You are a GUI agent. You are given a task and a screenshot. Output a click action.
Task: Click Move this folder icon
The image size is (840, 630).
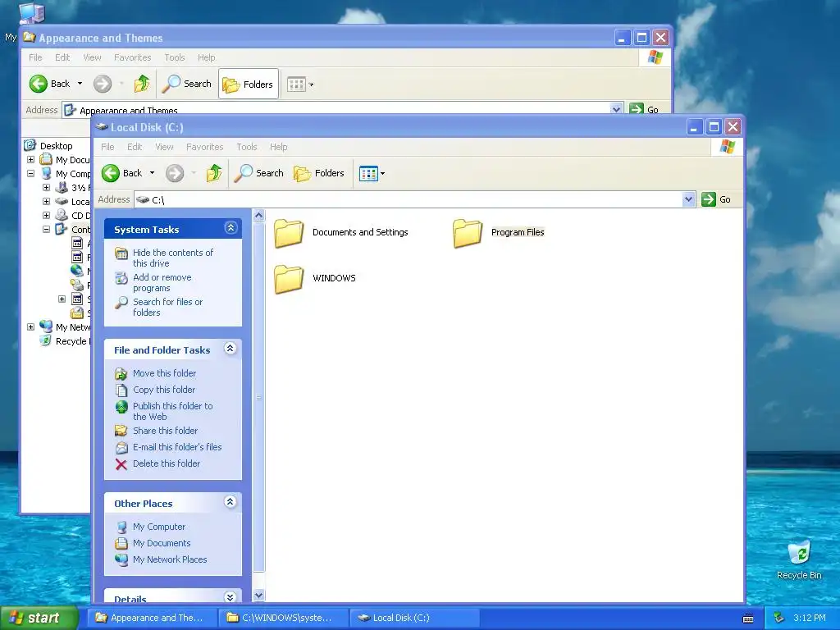(121, 373)
